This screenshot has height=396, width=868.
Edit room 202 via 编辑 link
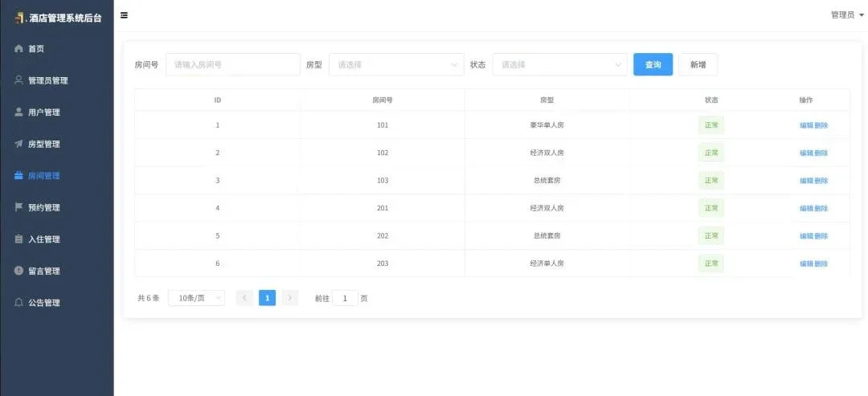tap(806, 236)
